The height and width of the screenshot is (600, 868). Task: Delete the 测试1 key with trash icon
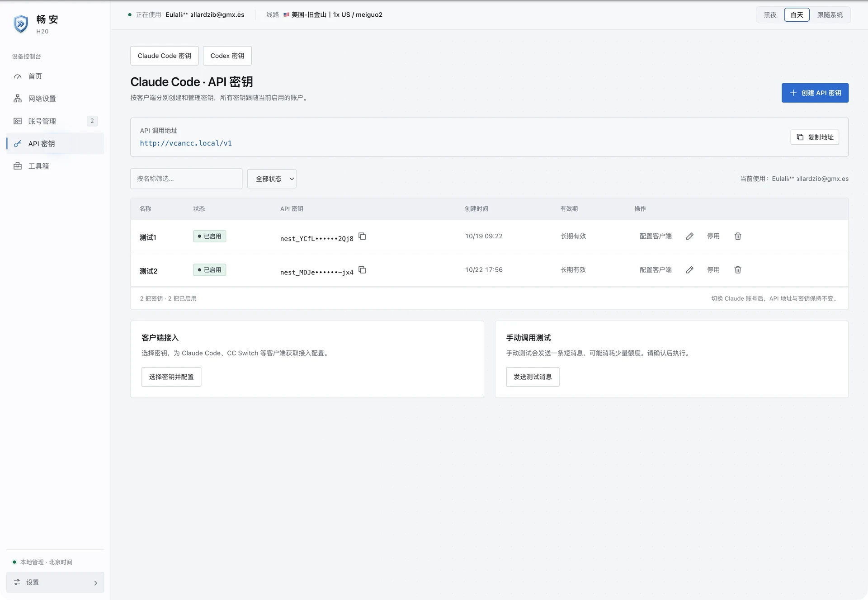(738, 236)
